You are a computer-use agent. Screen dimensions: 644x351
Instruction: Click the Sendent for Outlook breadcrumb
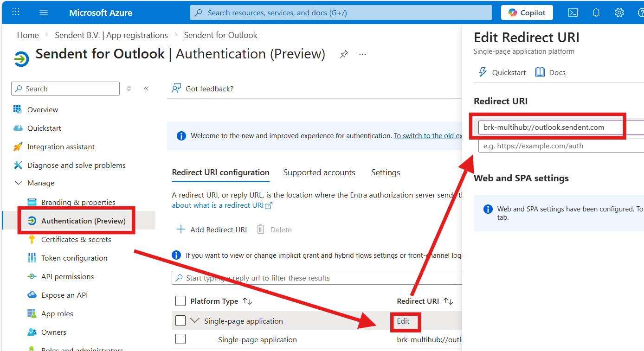[220, 35]
